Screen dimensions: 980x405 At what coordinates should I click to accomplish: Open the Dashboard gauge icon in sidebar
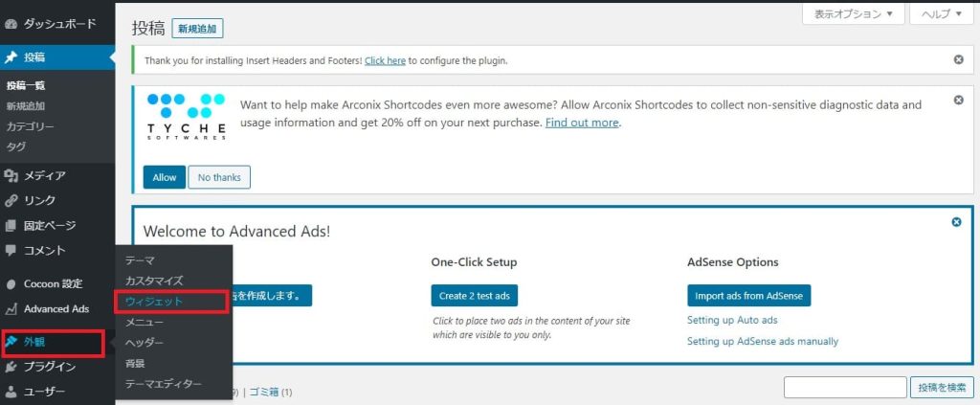(x=10, y=24)
